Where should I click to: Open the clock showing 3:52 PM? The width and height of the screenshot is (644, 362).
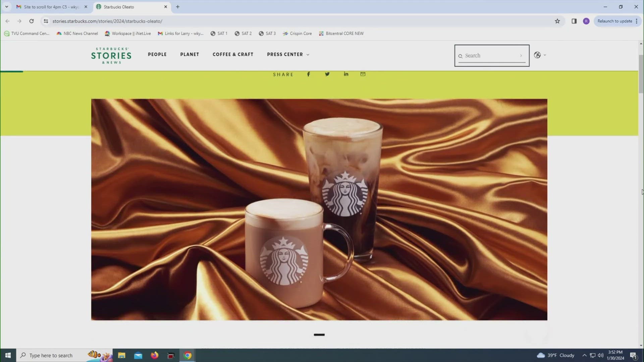pyautogui.click(x=615, y=355)
